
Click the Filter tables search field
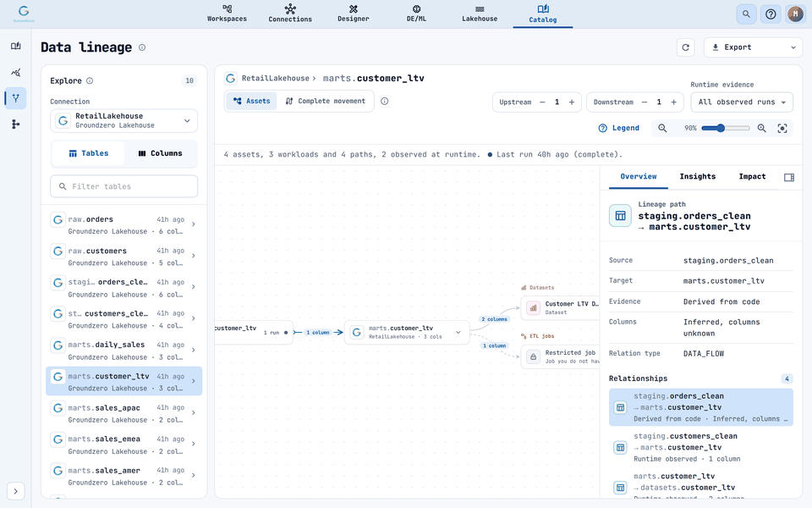[123, 186]
